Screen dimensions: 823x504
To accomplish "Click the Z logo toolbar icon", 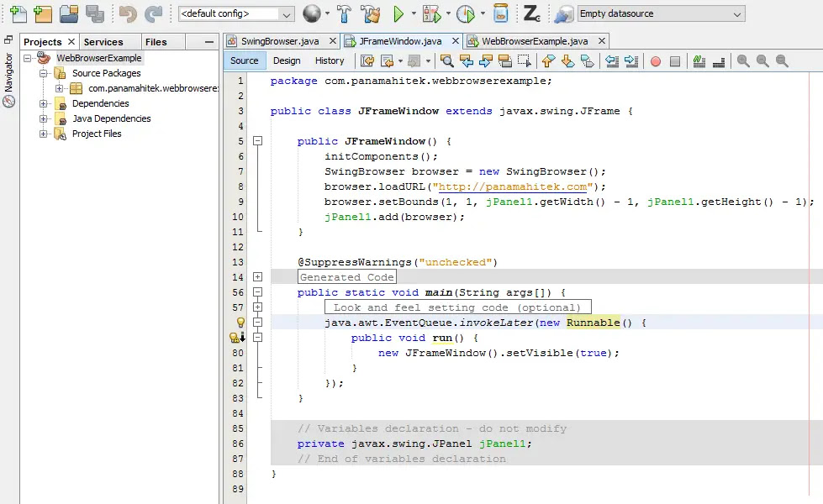I will click(x=531, y=13).
